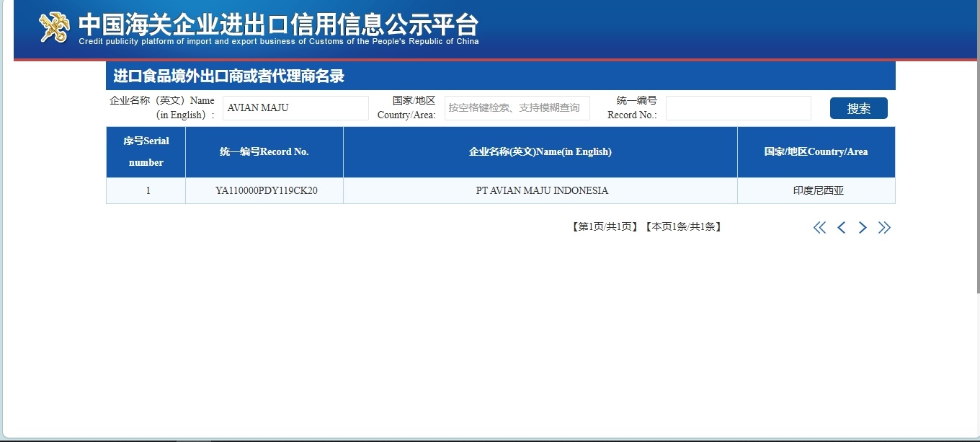Jump to last page double-right arrow

[x=884, y=228]
